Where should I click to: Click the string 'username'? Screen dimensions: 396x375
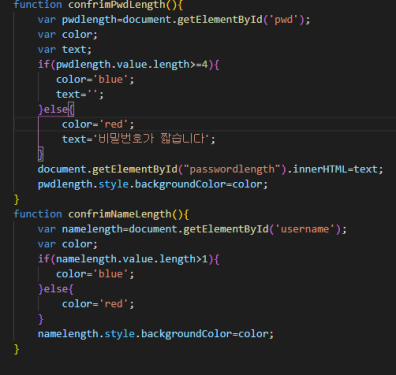[x=305, y=229]
